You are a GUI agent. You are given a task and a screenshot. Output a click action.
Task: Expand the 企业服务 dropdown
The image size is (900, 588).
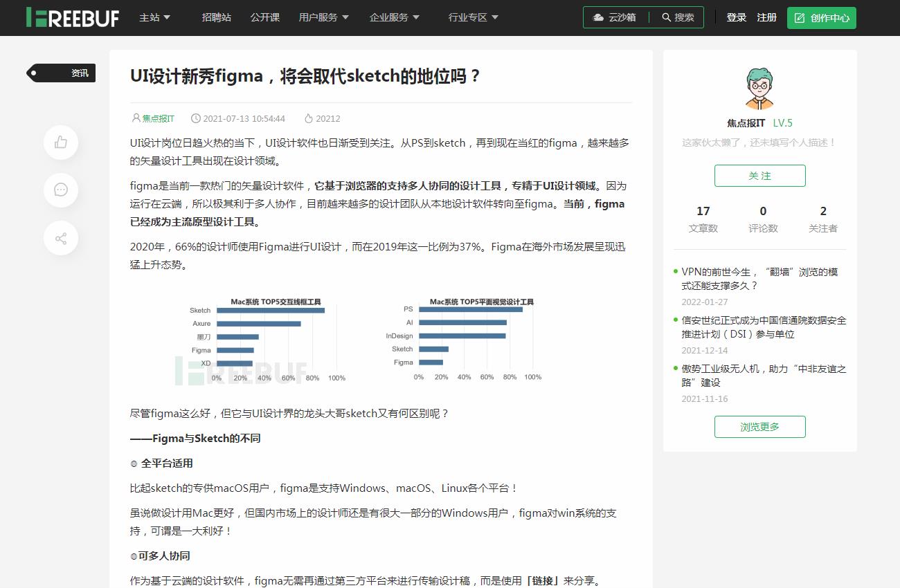pos(395,17)
